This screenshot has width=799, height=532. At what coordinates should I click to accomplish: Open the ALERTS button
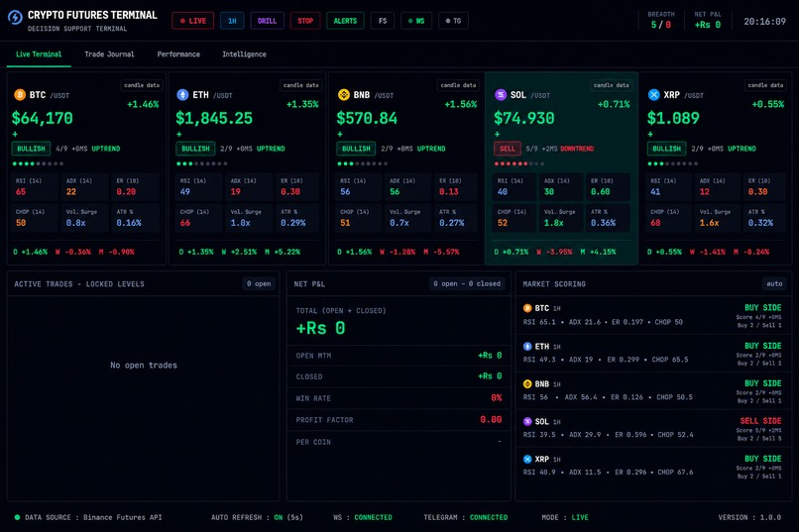point(345,21)
